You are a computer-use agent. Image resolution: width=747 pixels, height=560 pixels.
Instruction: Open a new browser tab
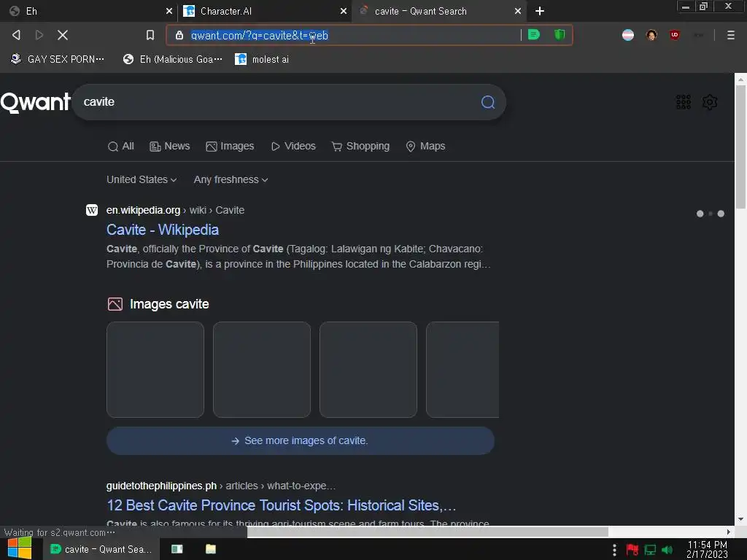pyautogui.click(x=539, y=11)
